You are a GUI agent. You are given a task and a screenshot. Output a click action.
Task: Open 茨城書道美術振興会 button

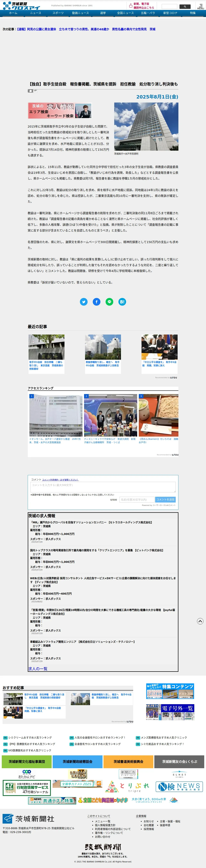tap(129, 761)
